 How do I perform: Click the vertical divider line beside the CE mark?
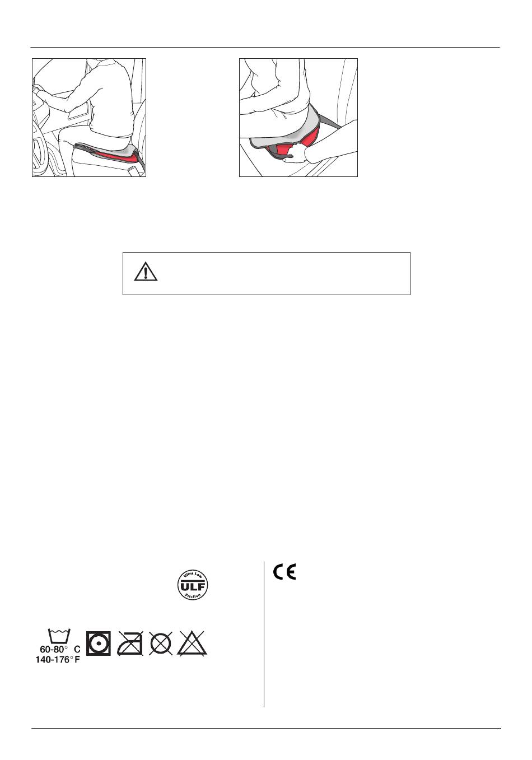click(x=264, y=634)
